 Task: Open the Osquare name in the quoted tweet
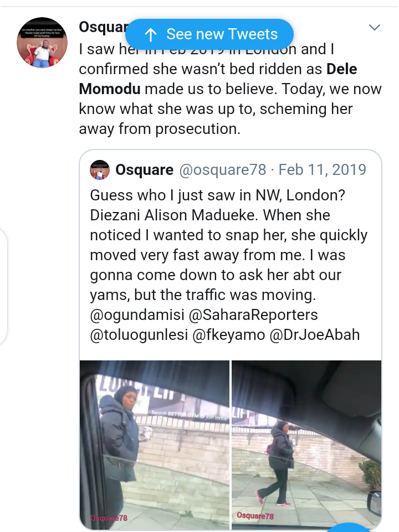(x=144, y=170)
